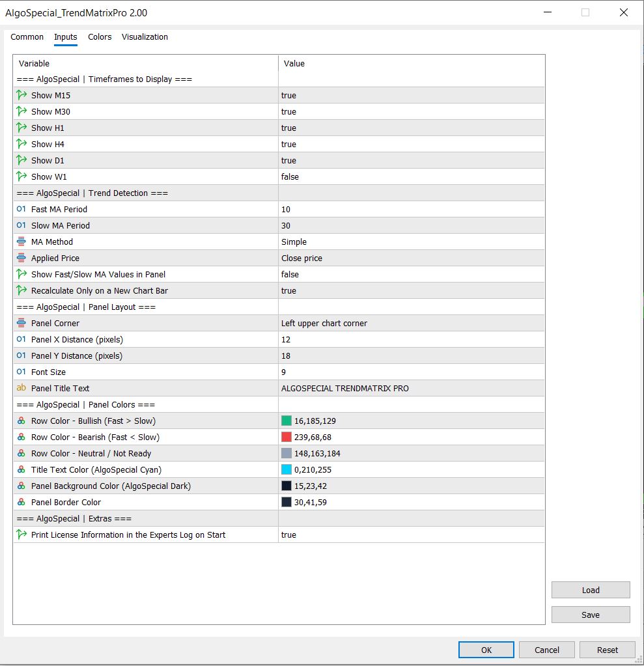Save the current input set

tap(591, 614)
